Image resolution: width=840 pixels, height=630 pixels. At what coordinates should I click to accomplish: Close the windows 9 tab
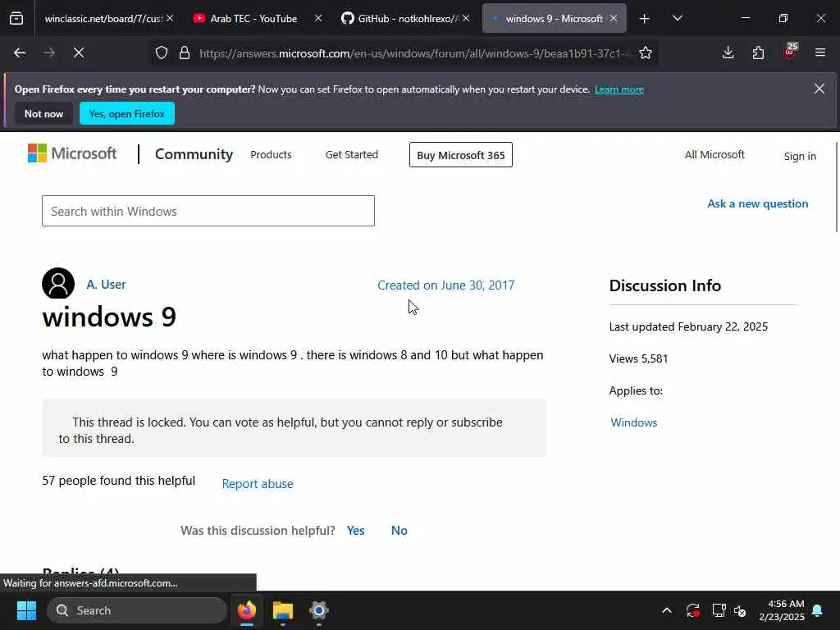point(614,19)
